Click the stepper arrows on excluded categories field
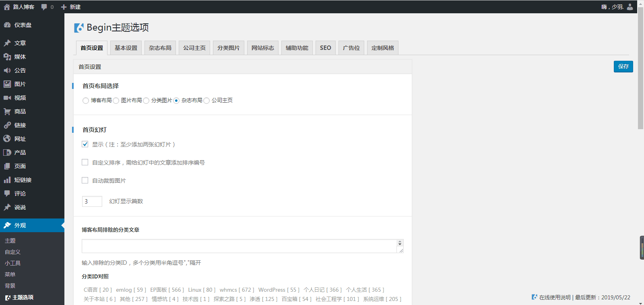Viewport: 644px width, 305px height. point(400,243)
